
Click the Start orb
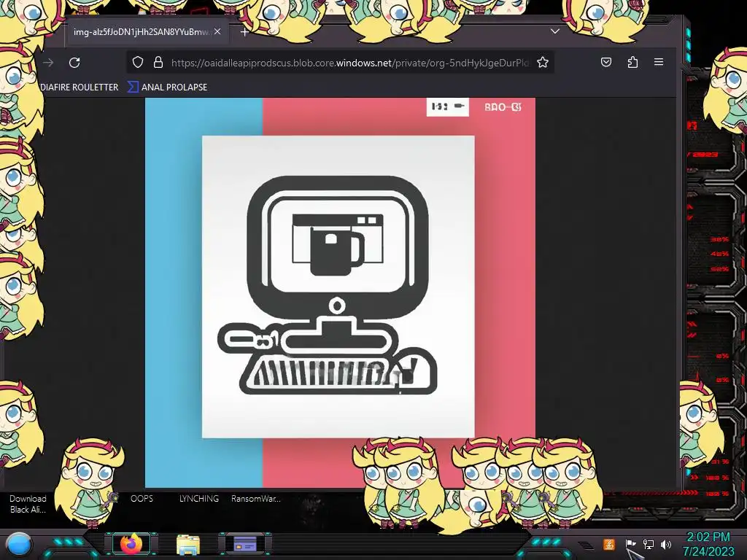pyautogui.click(x=19, y=545)
